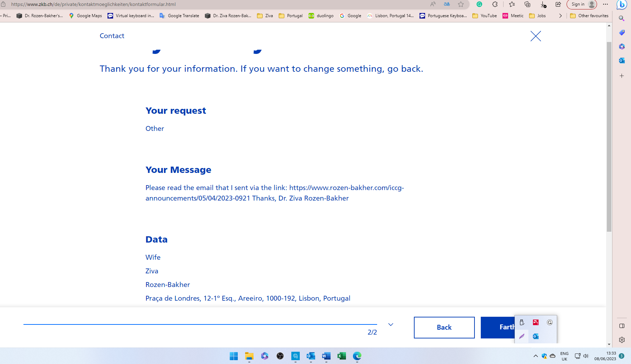Close the Contact form with the X icon
The width and height of the screenshot is (631, 364).
(535, 36)
